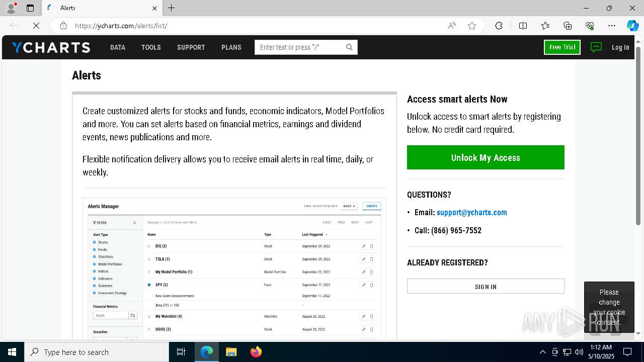Viewport: 644px width, 362px height.
Task: Click the SIGN IN button
Action: (486, 287)
